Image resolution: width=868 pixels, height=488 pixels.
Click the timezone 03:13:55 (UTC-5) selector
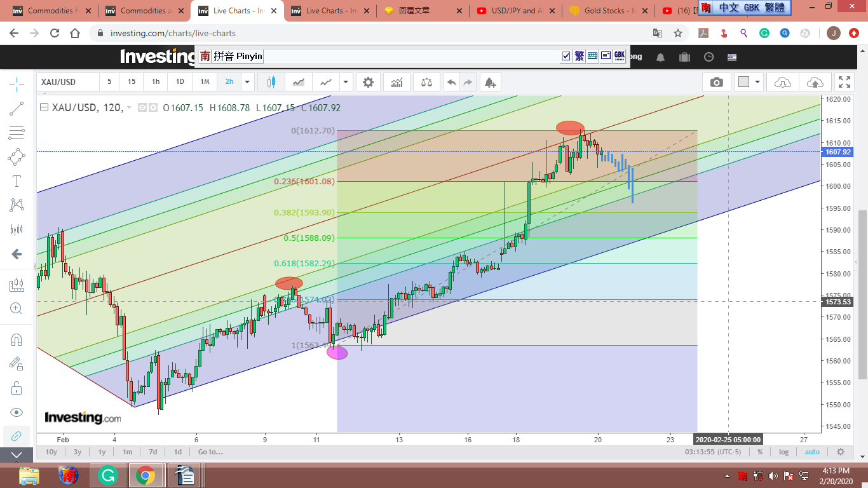[714, 452]
